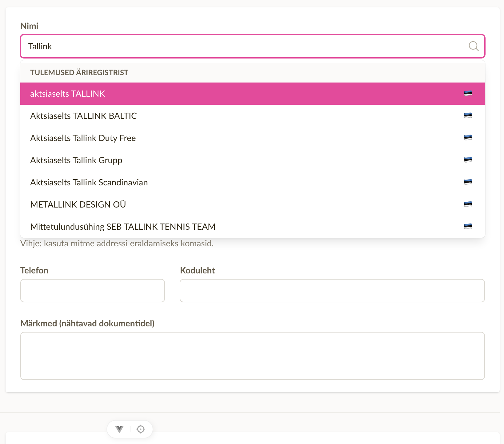Screen dimensions: 504x444
Task: Click Estonian flag next to TALLINK BALTIC
Action: (468, 115)
